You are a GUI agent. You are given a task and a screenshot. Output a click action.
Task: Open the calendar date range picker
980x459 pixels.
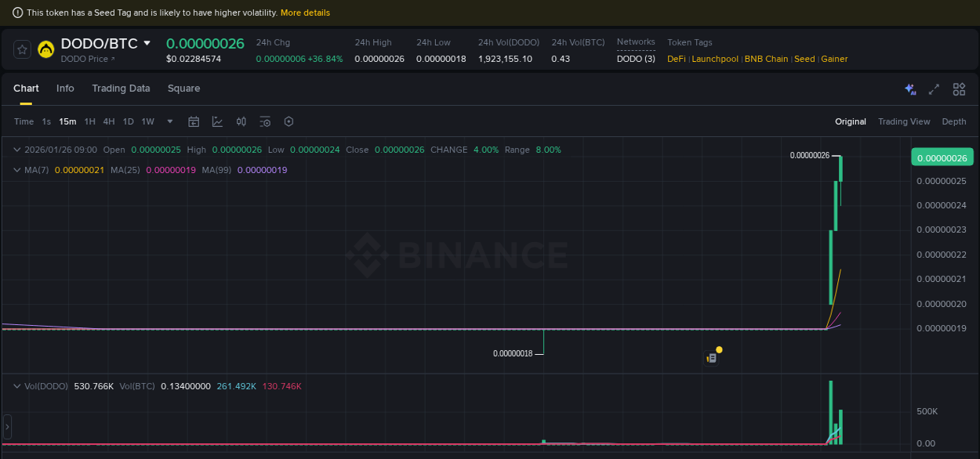click(194, 121)
